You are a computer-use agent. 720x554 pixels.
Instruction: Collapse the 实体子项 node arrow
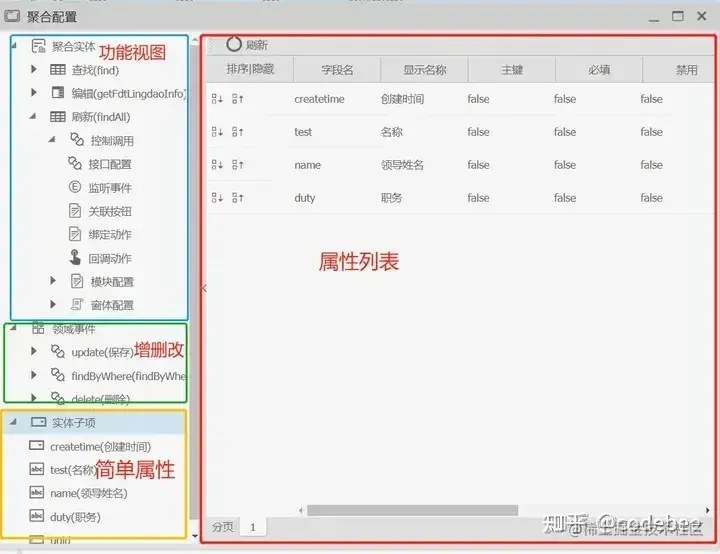[x=13, y=421]
